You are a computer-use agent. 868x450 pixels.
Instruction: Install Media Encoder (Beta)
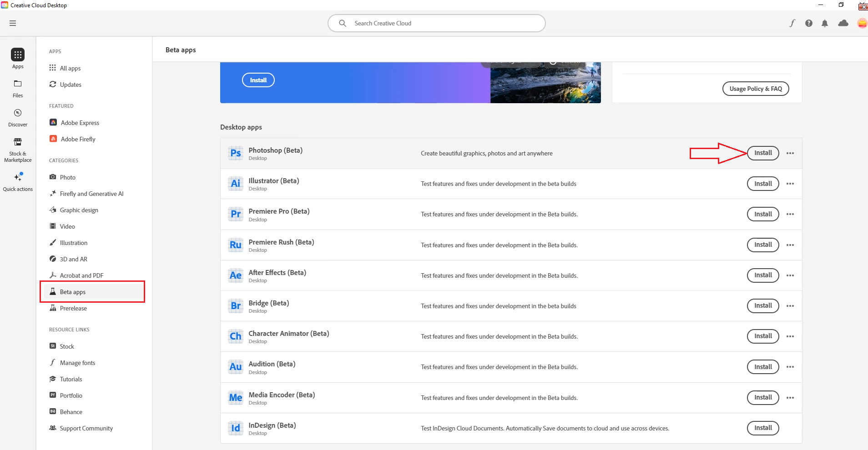[x=763, y=398]
